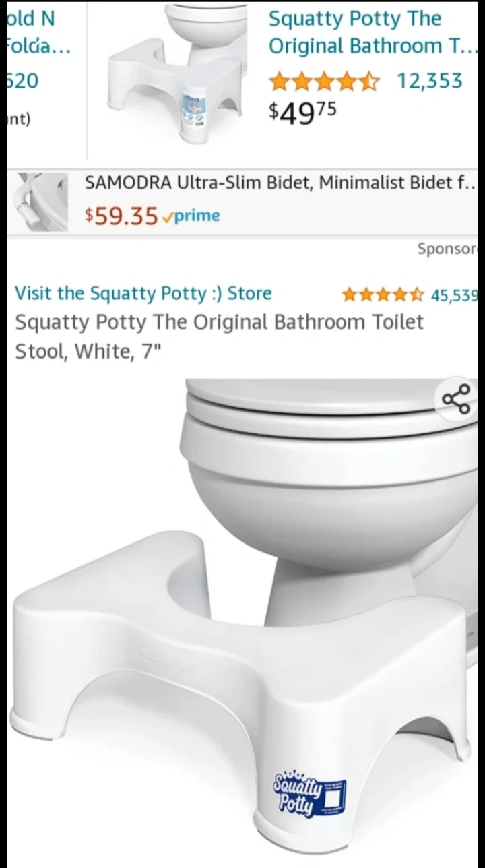Tap the share icon on product image
This screenshot has height=868, width=485.
click(x=456, y=399)
